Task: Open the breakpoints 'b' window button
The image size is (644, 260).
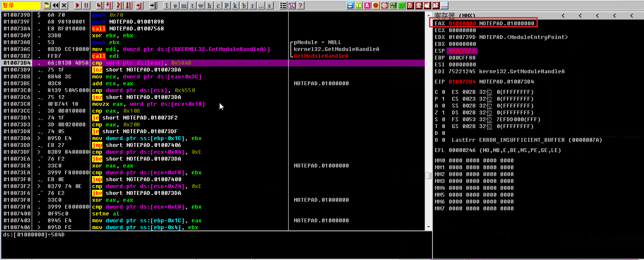Action: point(244,6)
